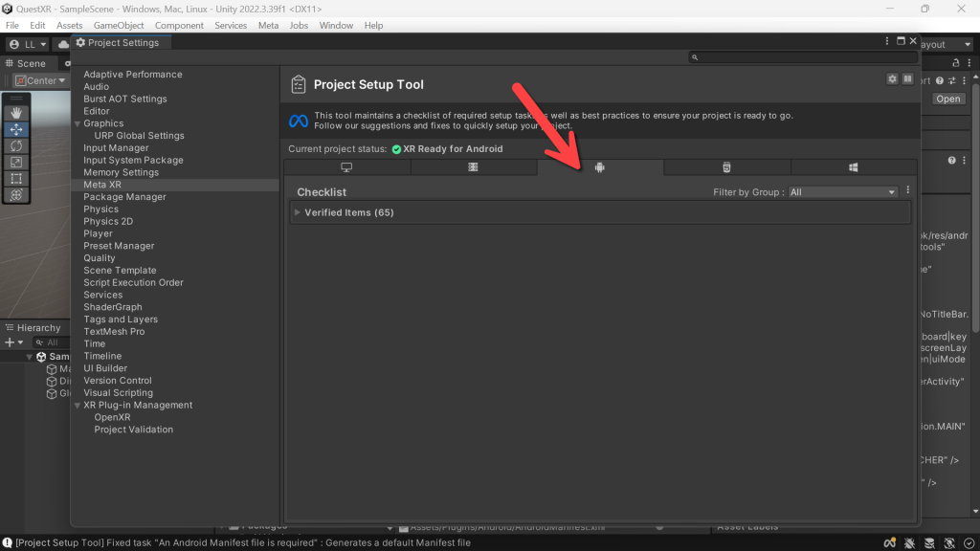Select Adaptive Performance settings

[133, 75]
